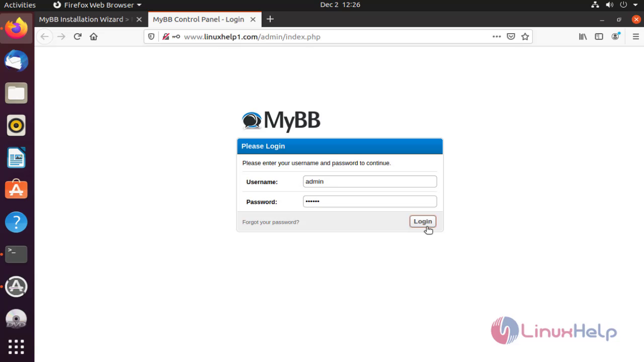Open the Help icon in the dock
The height and width of the screenshot is (362, 644).
(17, 222)
